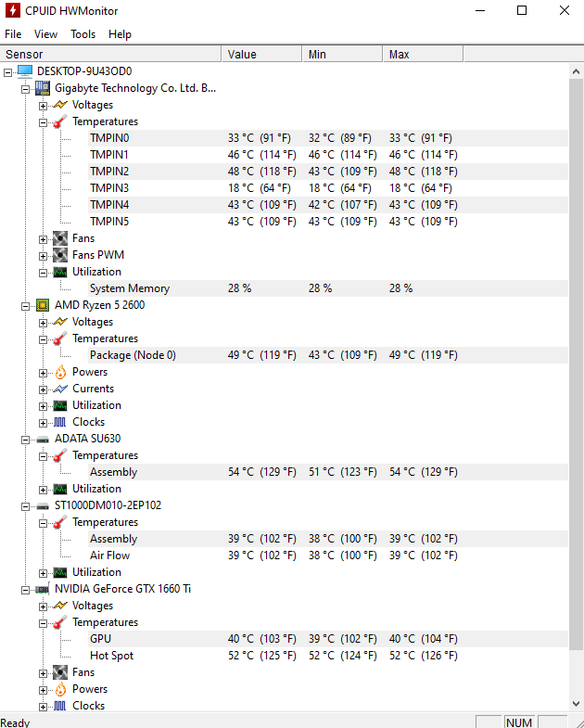Select the Package (Node 0) temperature row

pos(133,355)
